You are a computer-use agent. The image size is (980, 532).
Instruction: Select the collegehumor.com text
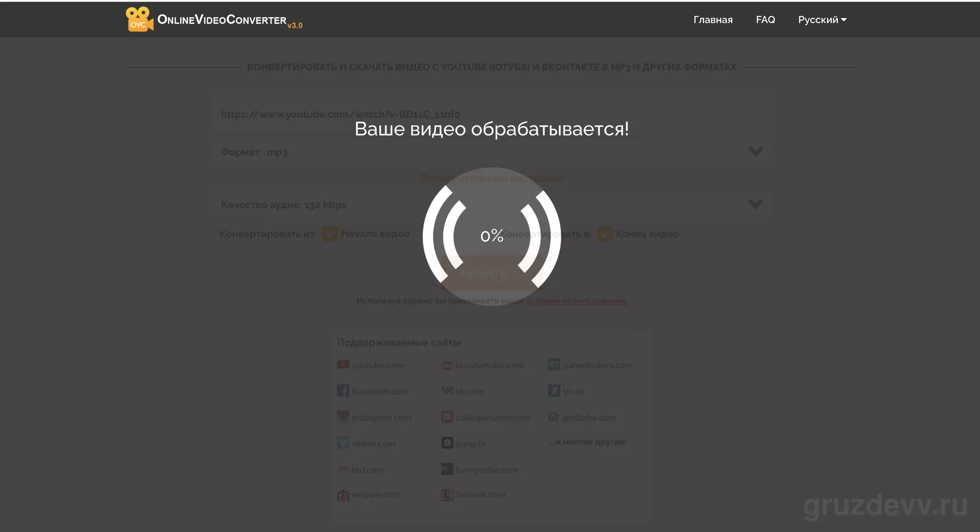point(493,417)
